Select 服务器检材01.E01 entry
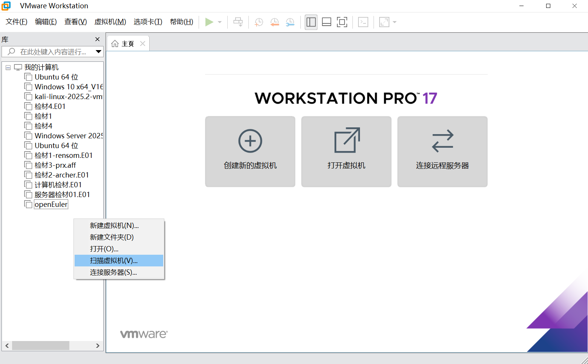 62,194
